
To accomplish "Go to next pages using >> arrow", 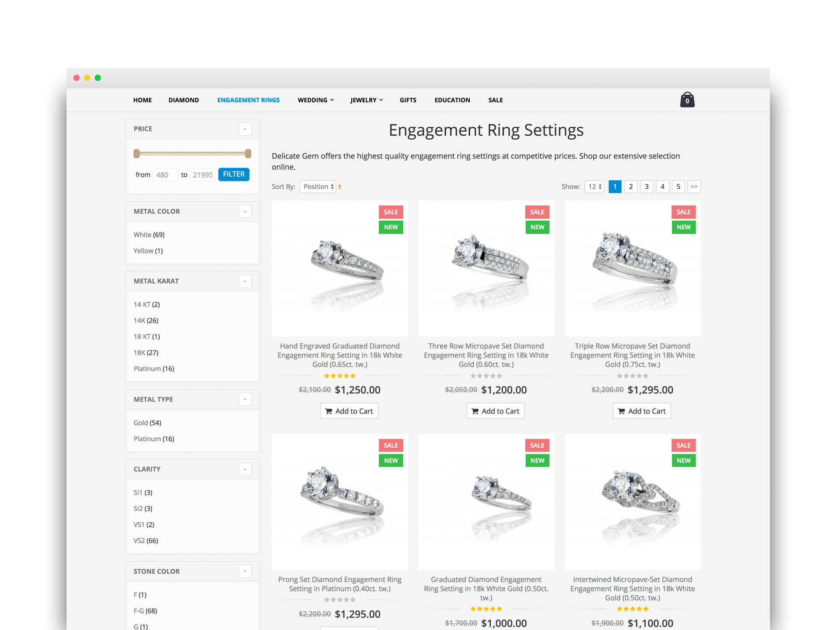I will point(694,187).
